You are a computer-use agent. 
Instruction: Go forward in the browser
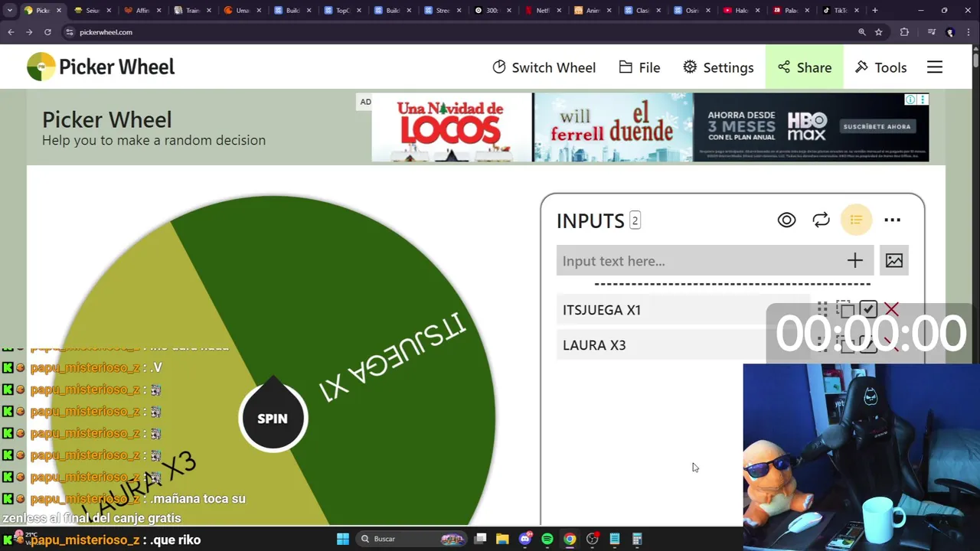click(29, 32)
